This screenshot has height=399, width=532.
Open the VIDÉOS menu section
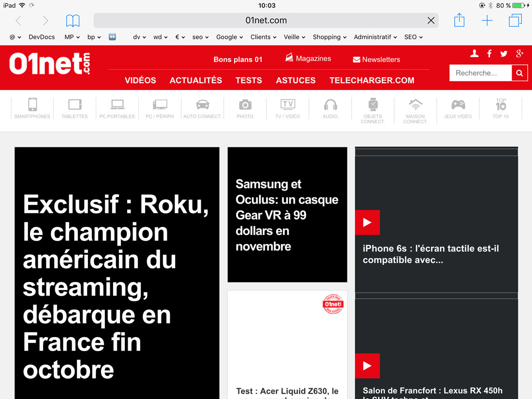click(140, 80)
